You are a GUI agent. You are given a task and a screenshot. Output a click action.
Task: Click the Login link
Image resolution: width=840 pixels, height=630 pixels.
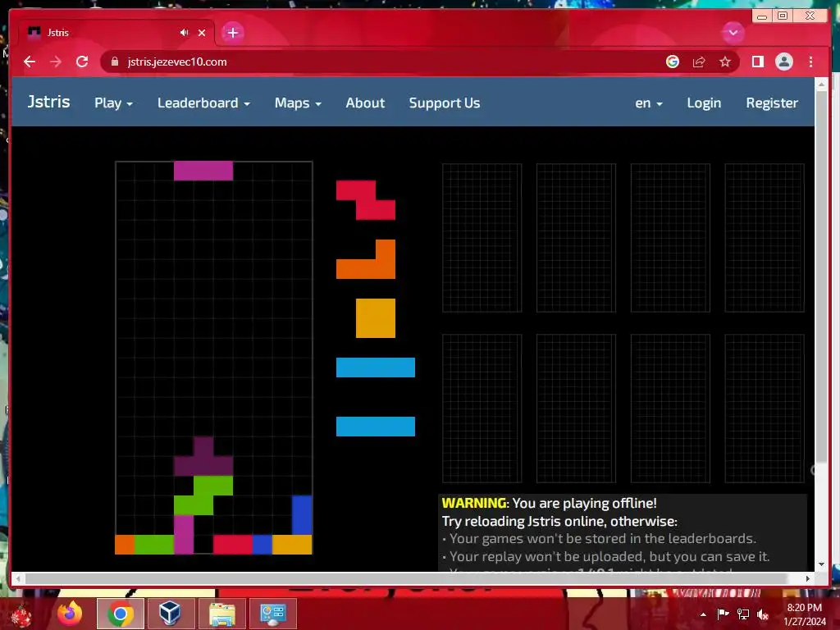(x=703, y=103)
